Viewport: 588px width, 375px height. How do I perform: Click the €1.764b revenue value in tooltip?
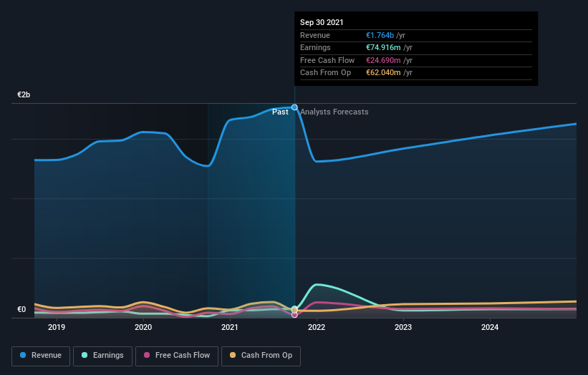[x=380, y=35]
